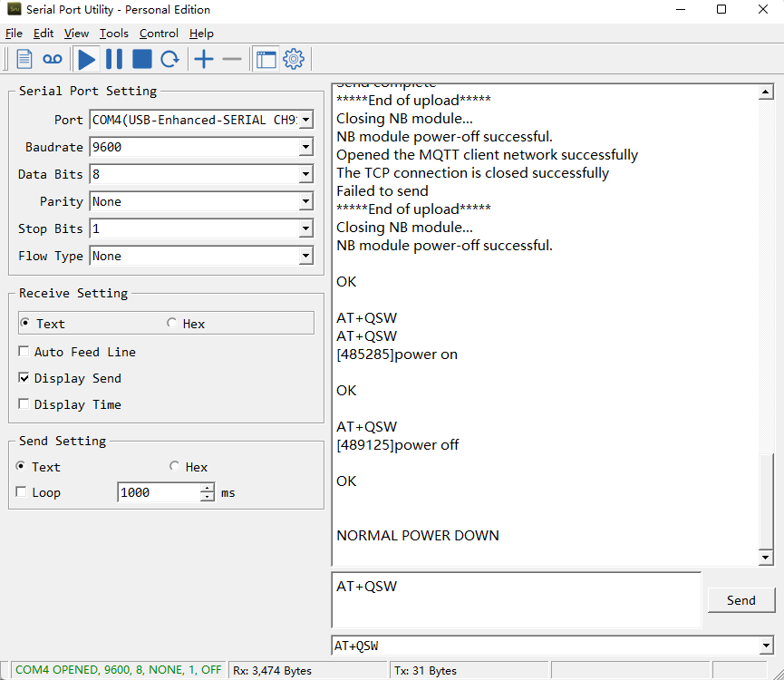This screenshot has width=784, height=680.
Task: Stop the serial port with Stop icon
Action: (142, 59)
